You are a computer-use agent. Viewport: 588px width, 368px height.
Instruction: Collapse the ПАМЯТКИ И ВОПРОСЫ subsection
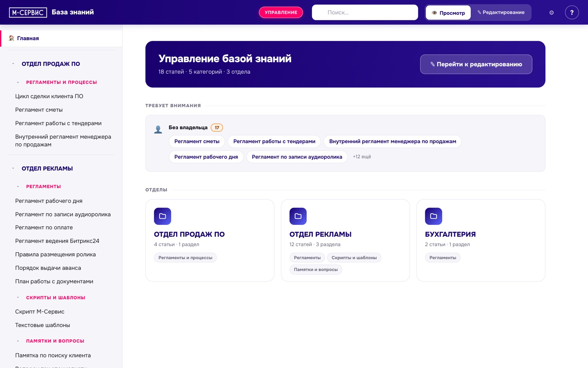point(18,341)
